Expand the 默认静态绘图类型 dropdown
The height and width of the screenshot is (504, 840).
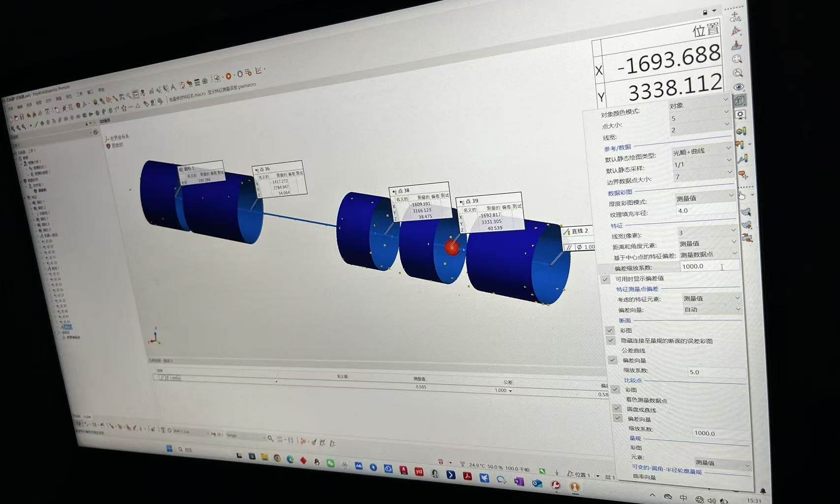[702, 151]
